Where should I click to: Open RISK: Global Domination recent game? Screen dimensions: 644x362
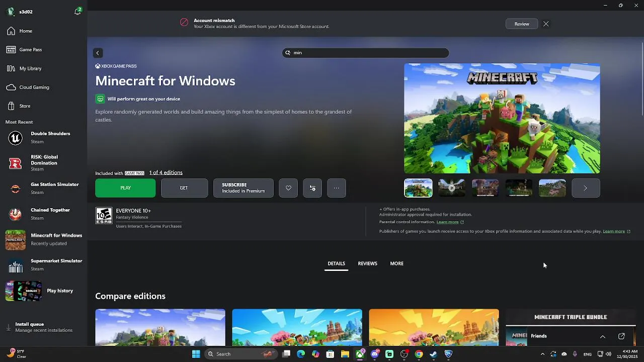coord(43,163)
